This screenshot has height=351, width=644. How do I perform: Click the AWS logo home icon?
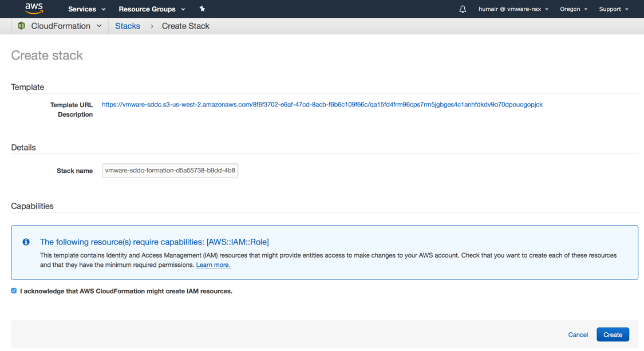[x=34, y=9]
